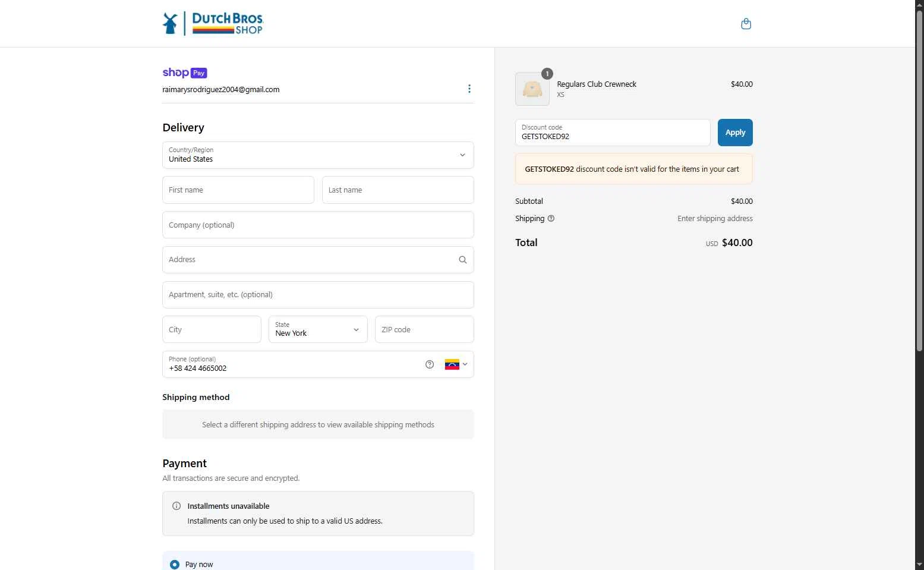Click the Total $40.00 amount
Screen dimensions: 924x570
pos(737,243)
